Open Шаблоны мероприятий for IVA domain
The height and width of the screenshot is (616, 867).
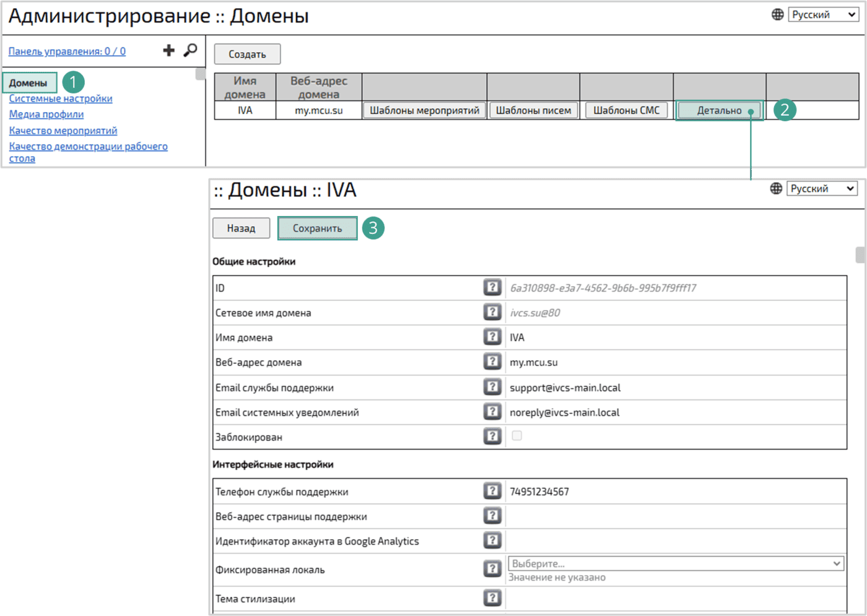(x=424, y=110)
